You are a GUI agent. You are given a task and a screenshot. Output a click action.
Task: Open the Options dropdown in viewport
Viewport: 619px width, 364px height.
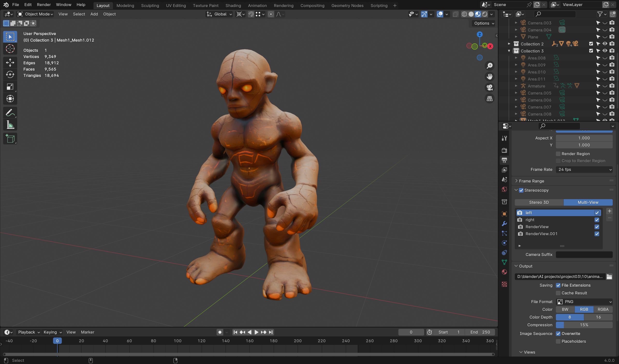point(483,23)
